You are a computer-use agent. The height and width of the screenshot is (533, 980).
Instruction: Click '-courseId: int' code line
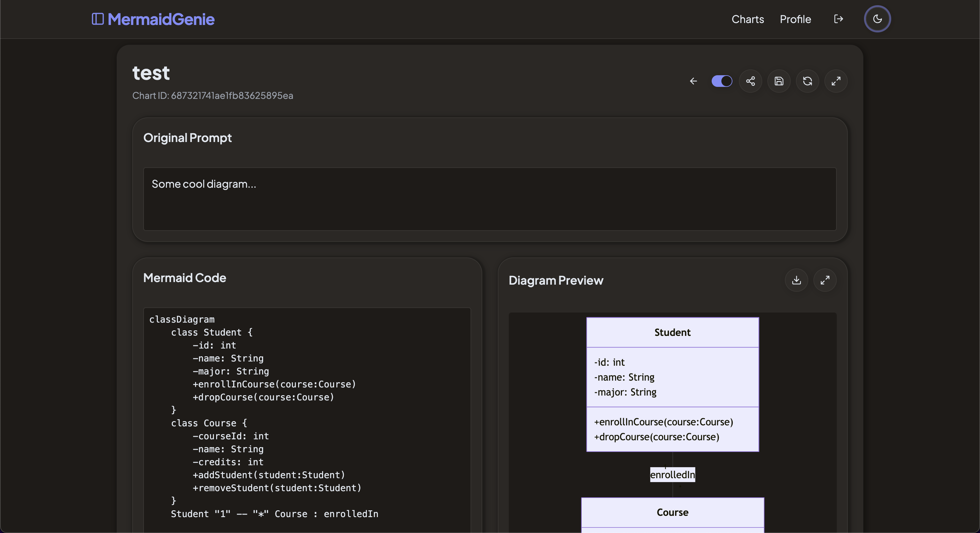pyautogui.click(x=230, y=436)
